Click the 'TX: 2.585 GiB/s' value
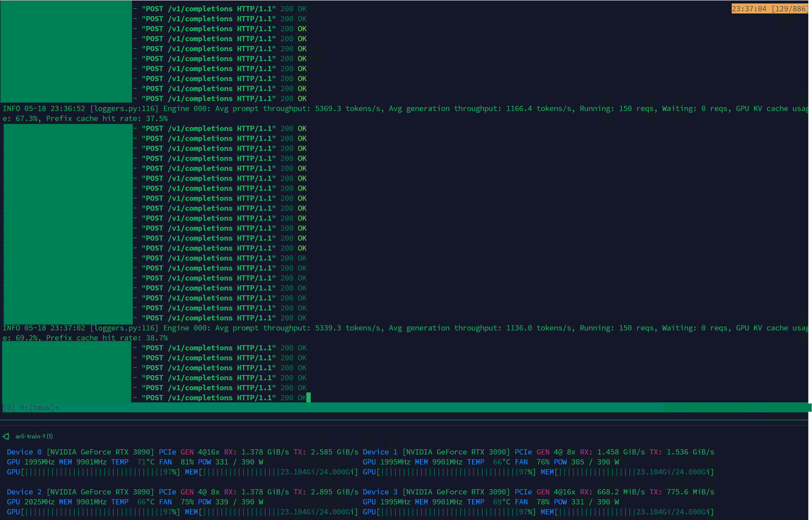The image size is (812, 520). point(326,452)
